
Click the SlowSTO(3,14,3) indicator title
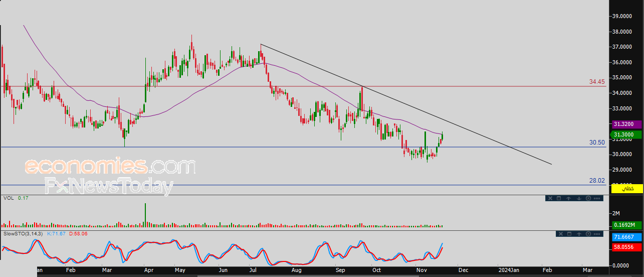tap(24, 234)
